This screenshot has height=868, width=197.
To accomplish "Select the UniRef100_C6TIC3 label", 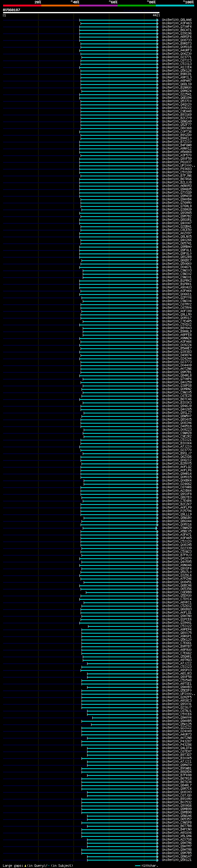I will 176,61.
